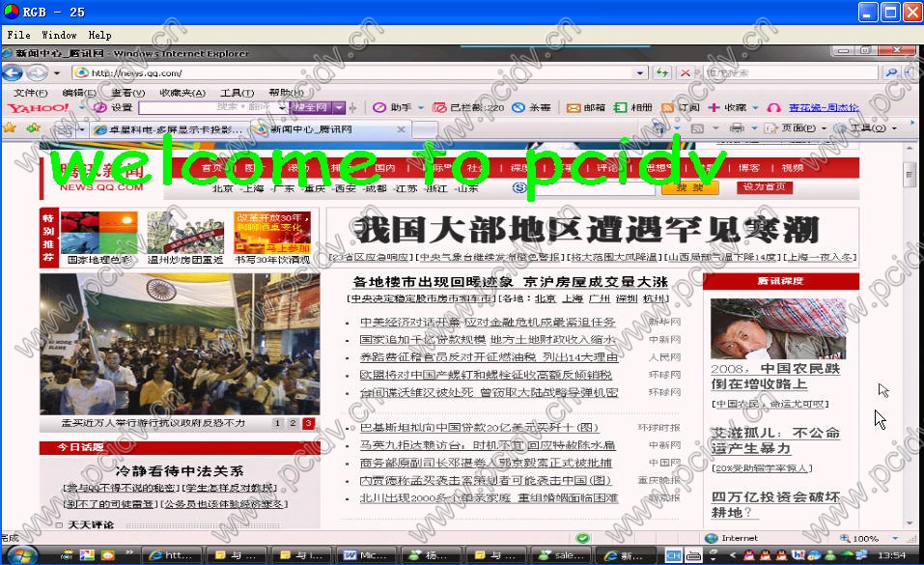Open the Help menu of the RGB window
Screen dimensions: 924x565
tap(99, 35)
